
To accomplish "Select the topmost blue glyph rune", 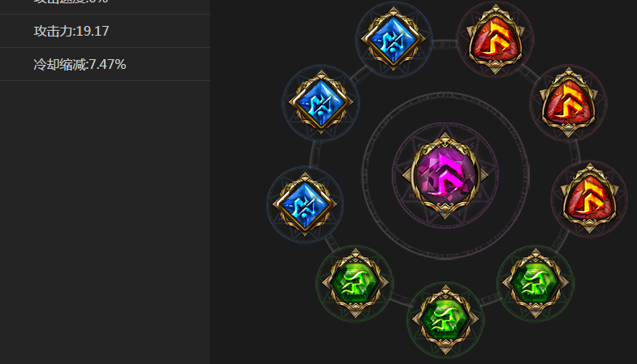I will pyautogui.click(x=394, y=40).
